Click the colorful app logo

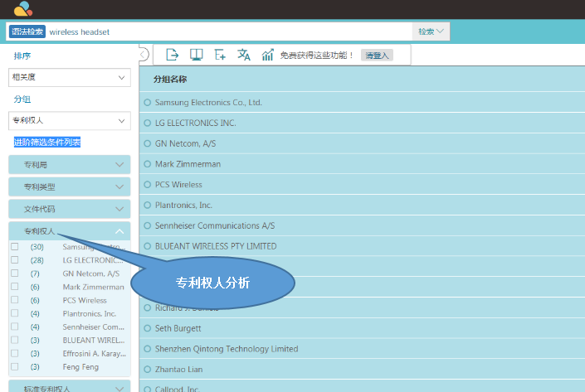point(22,8)
